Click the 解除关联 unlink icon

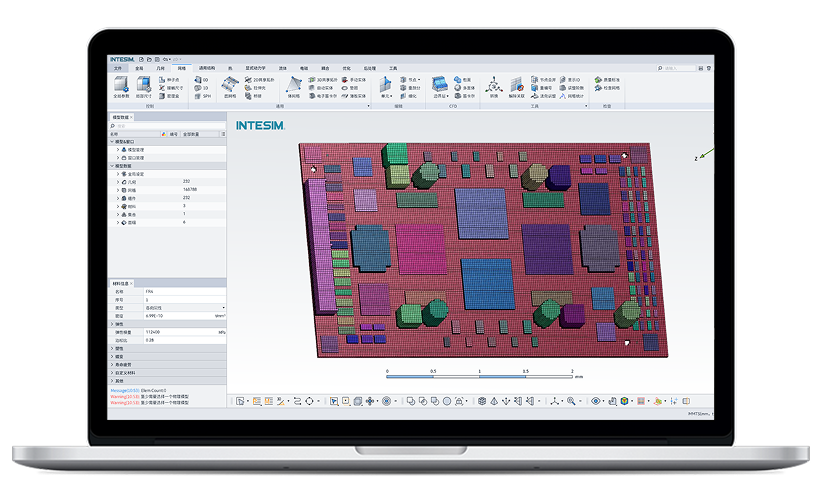516,86
